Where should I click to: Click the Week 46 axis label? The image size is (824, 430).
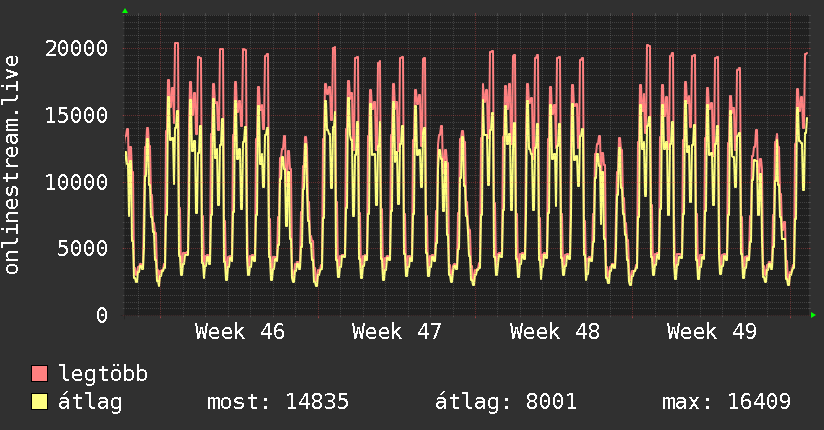tap(239, 331)
